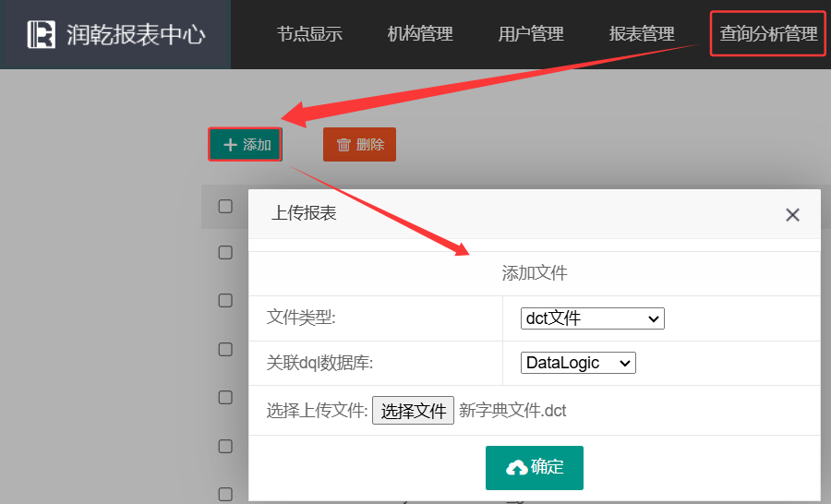Check the first row checkbox below the header

pos(225,252)
